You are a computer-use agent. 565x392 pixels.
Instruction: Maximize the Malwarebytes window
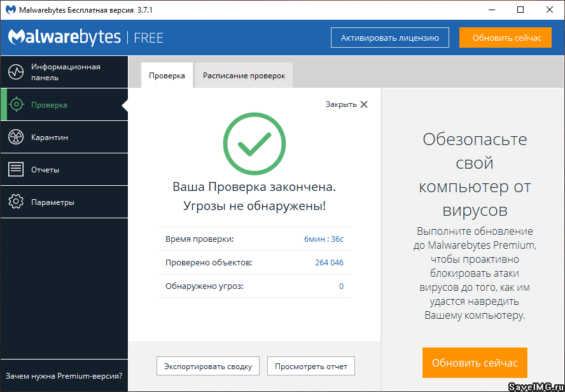click(520, 10)
